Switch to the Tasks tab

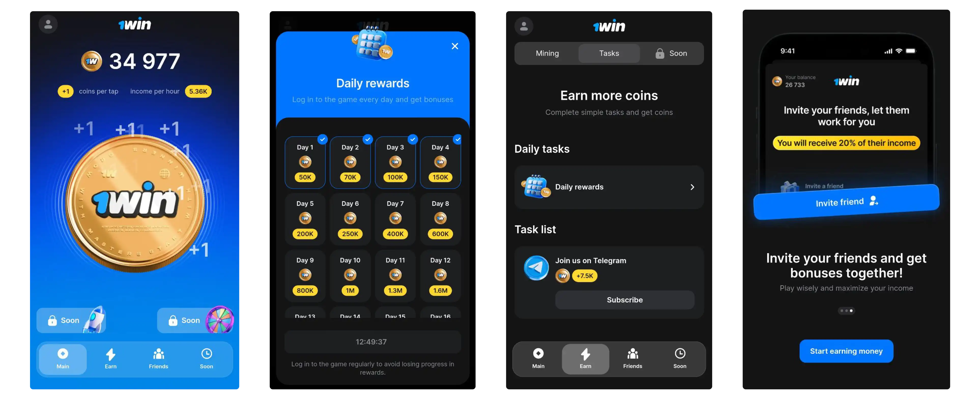[609, 52]
